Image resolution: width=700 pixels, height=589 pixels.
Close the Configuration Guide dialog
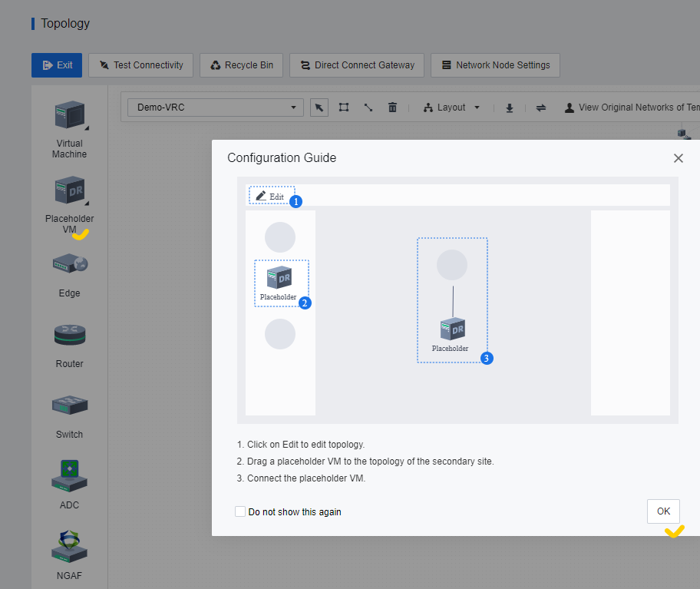679,158
